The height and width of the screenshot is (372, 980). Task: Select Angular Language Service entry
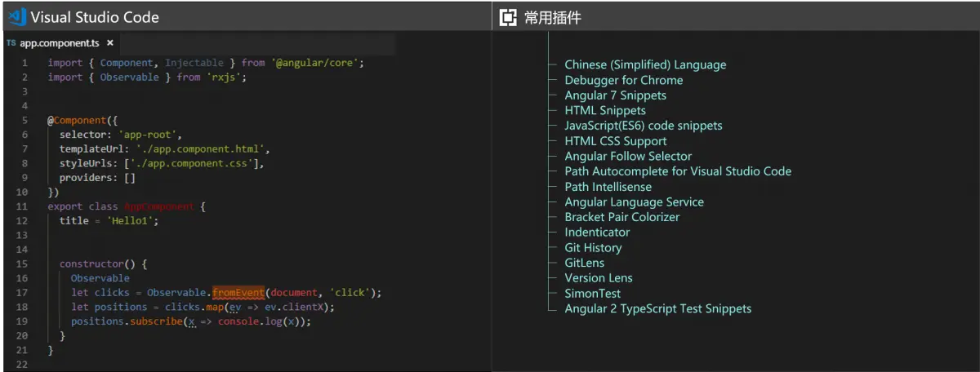(x=634, y=201)
